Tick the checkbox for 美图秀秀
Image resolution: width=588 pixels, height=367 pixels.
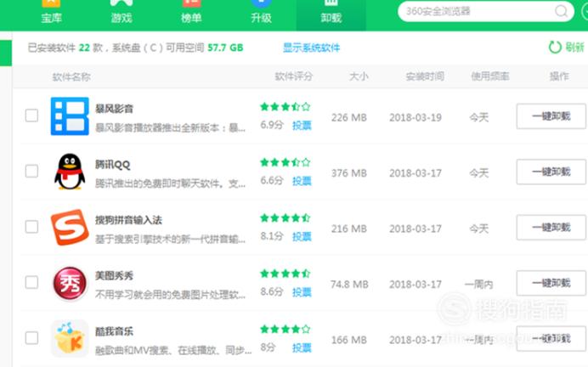[31, 282]
